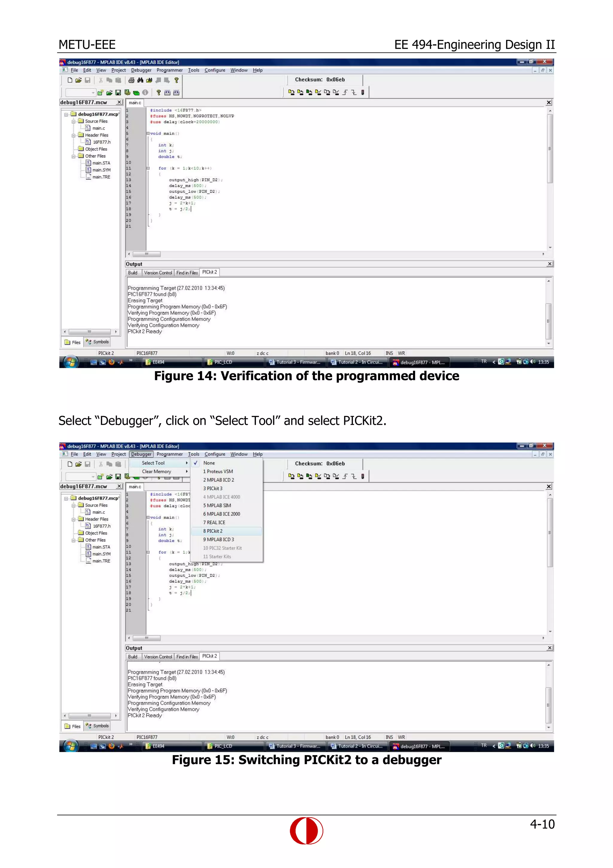Click Windows Start orb in Figure 14 taskbar
This screenshot has height=868, width=613.
[71, 362]
